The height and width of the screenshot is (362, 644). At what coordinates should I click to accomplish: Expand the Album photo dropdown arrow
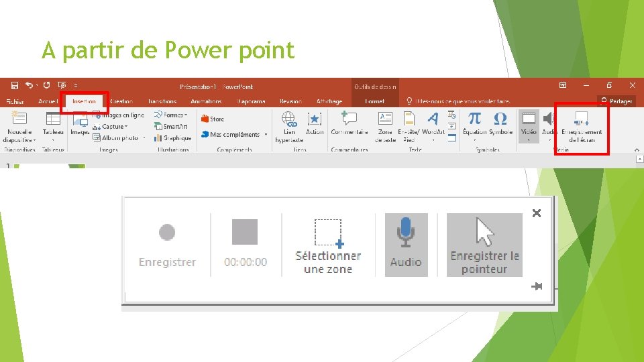click(144, 138)
